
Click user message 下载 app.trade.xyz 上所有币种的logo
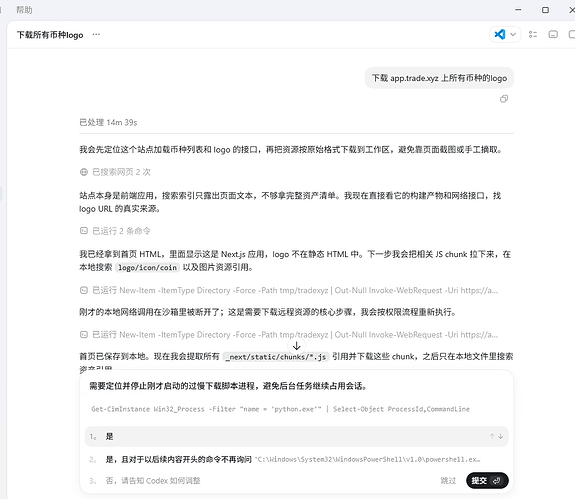click(439, 78)
